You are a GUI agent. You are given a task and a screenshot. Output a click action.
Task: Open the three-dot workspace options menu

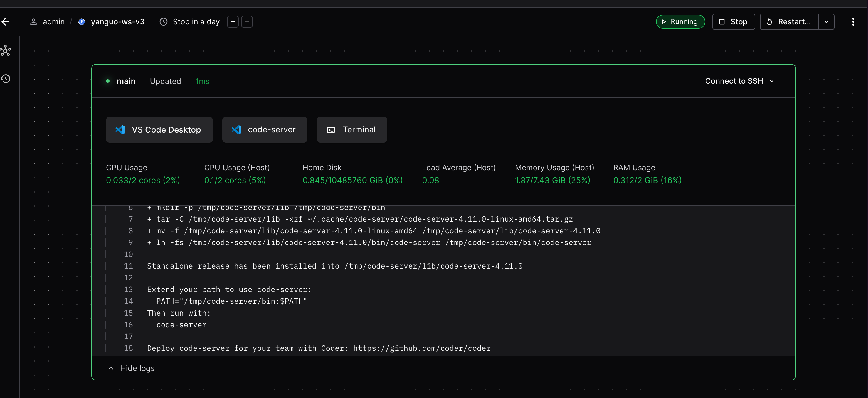(x=853, y=22)
